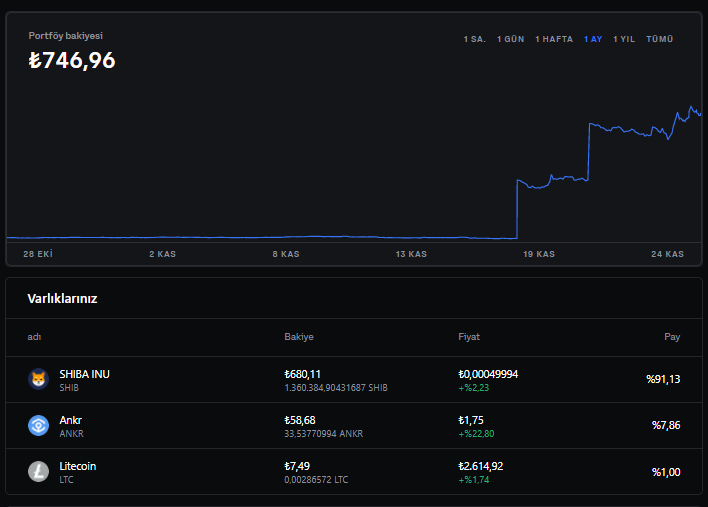Click the SHIBA INU coin icon
This screenshot has height=507, width=708.
(x=38, y=379)
